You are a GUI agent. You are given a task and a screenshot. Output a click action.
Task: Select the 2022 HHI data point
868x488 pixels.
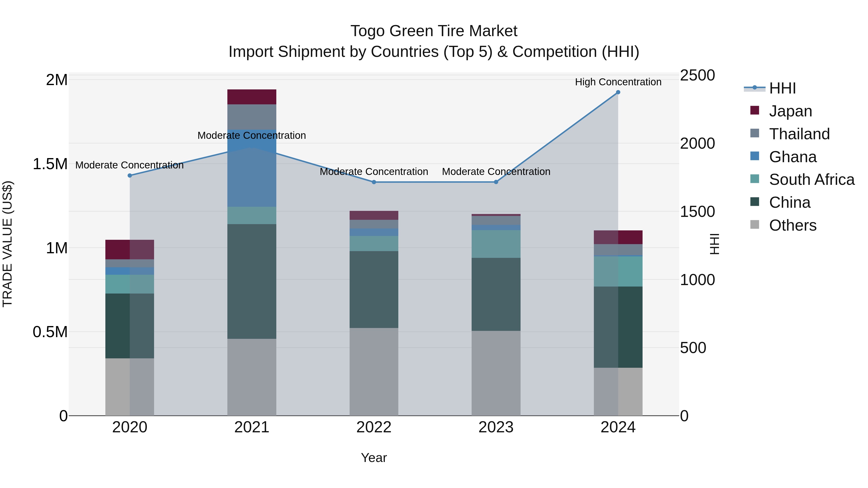click(374, 182)
